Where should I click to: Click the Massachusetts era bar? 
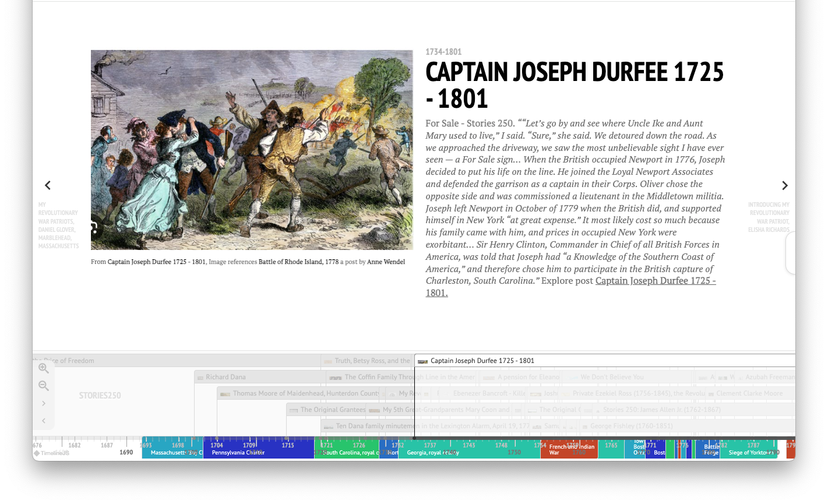point(172,448)
